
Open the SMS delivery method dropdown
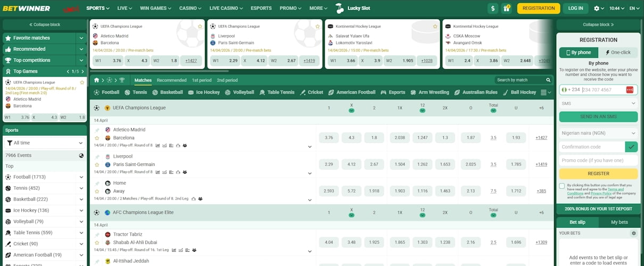coord(598,104)
